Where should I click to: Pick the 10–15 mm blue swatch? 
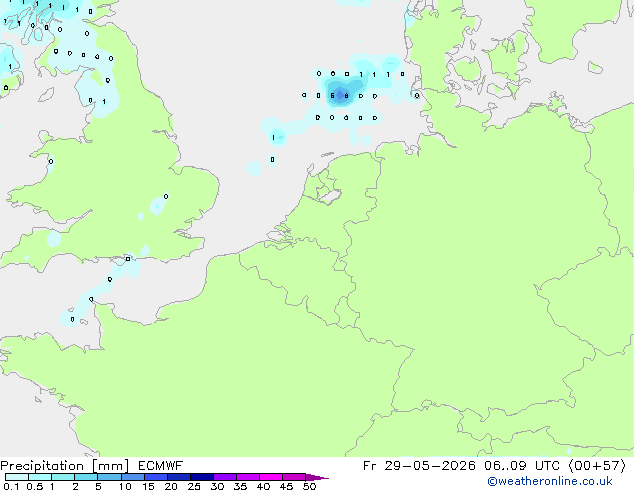[x=132, y=477]
